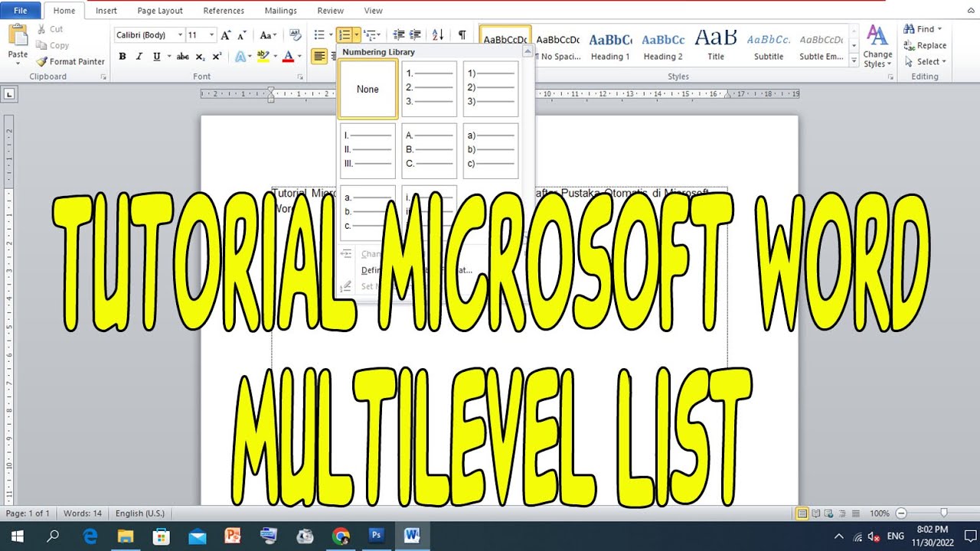Choose the A. B. C. numbering format
This screenshot has height=551, width=980.
[x=430, y=151]
